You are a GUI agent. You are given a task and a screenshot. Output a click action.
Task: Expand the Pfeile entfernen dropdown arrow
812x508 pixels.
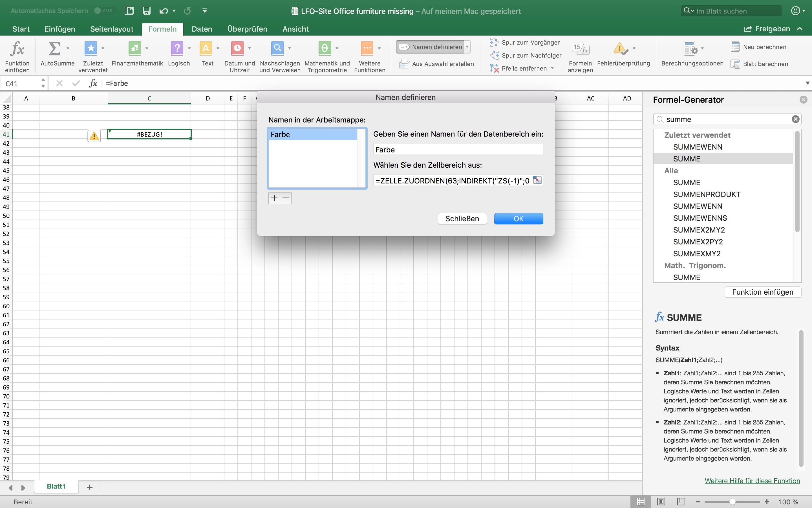click(552, 69)
